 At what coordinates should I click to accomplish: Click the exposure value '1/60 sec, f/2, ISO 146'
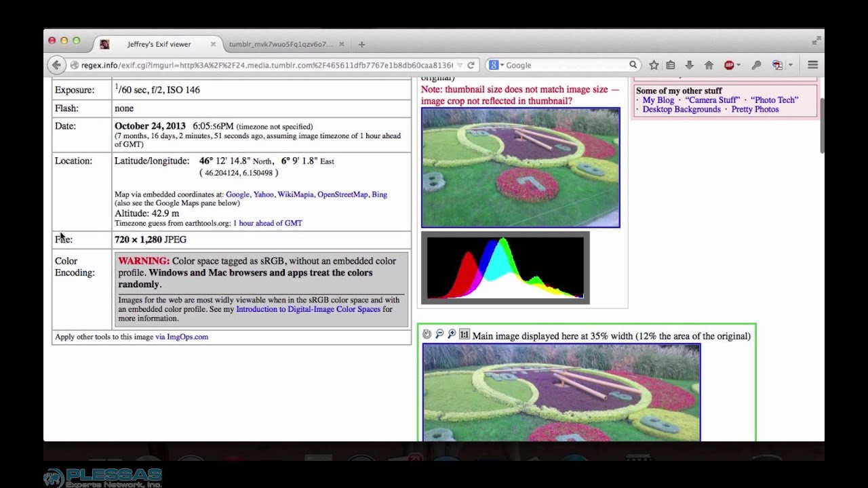[157, 89]
